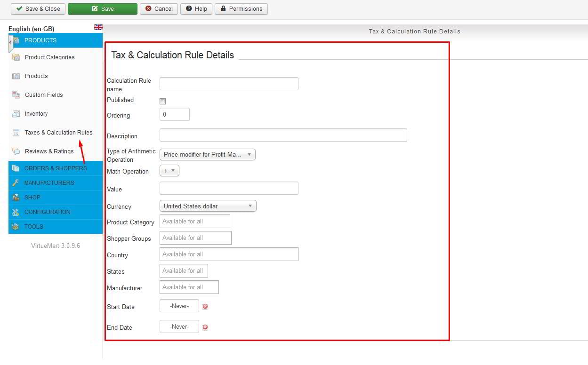Image resolution: width=588 pixels, height=365 pixels.
Task: Click the Taxes & Calculation Rules calculator icon
Action: pyautogui.click(x=16, y=133)
